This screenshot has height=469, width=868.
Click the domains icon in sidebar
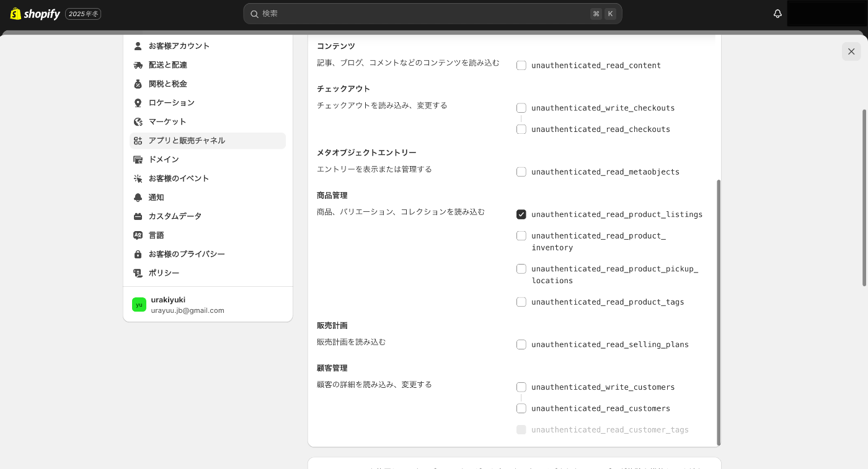[138, 160]
